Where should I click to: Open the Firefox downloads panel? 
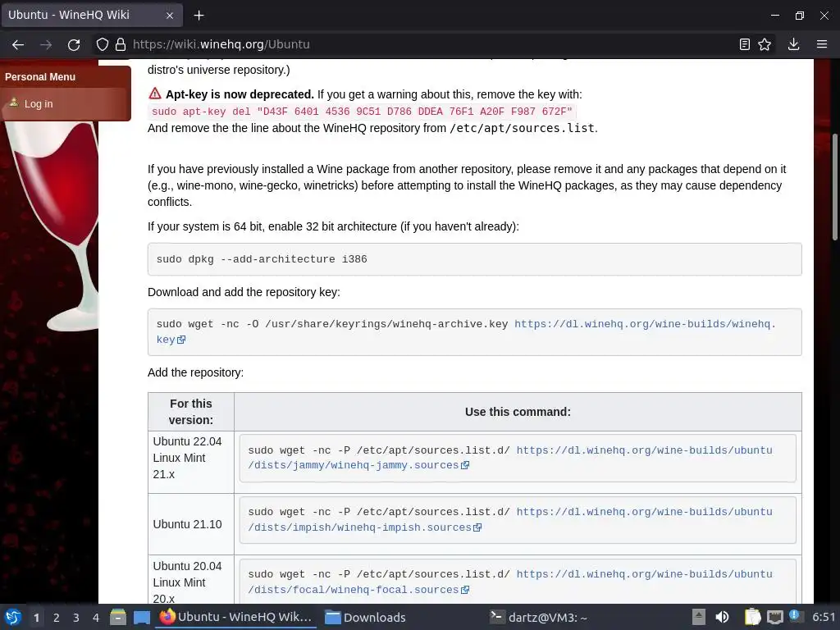tap(794, 44)
